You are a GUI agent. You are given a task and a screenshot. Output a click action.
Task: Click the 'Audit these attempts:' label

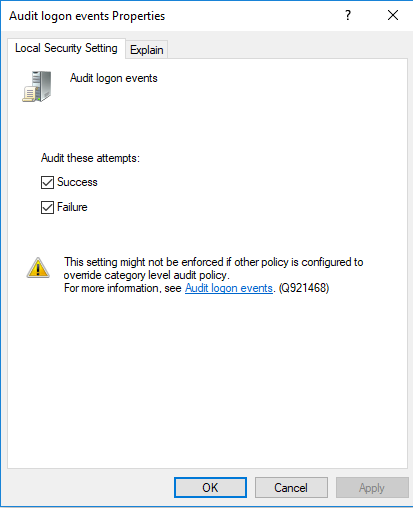(x=90, y=158)
